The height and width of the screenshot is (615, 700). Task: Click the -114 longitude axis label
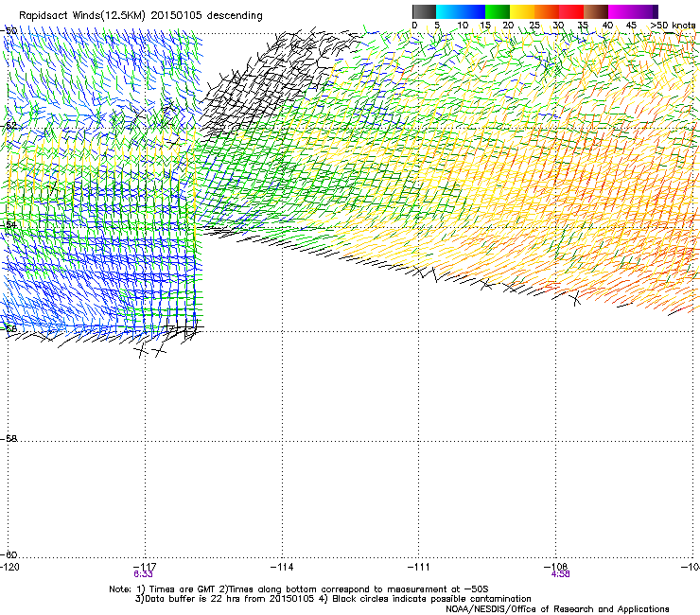[282, 567]
